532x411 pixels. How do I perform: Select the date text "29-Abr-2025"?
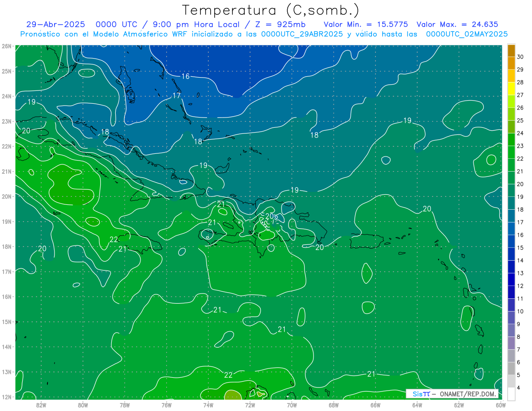[55, 24]
